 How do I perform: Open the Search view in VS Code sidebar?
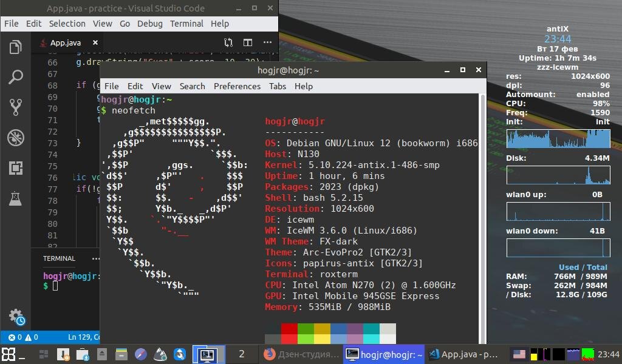[15, 77]
